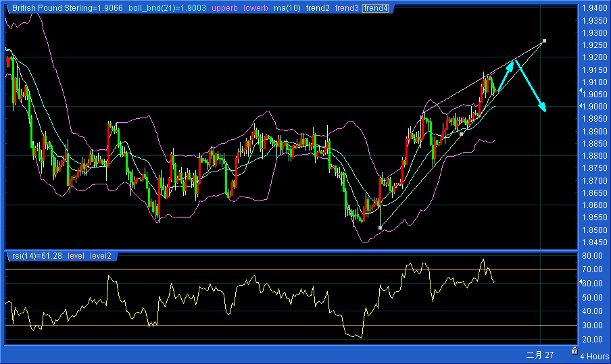The height and width of the screenshot is (364, 611).
Task: Click the rsi(14) indicator label
Action: click(34, 256)
